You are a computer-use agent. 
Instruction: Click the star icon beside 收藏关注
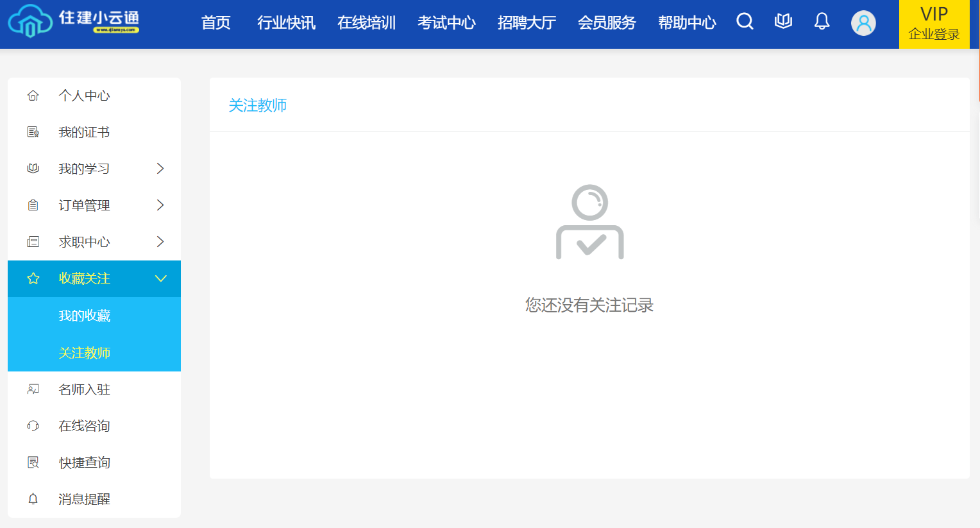[x=33, y=278]
